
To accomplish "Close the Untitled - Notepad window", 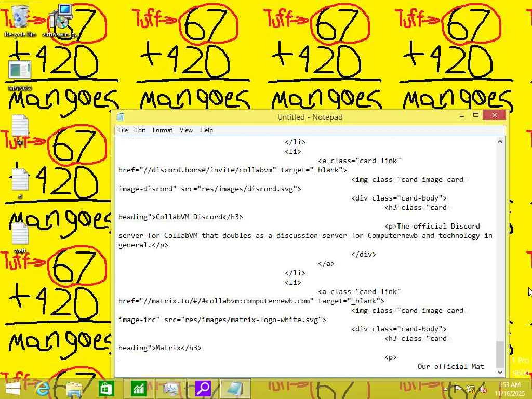I will point(495,115).
